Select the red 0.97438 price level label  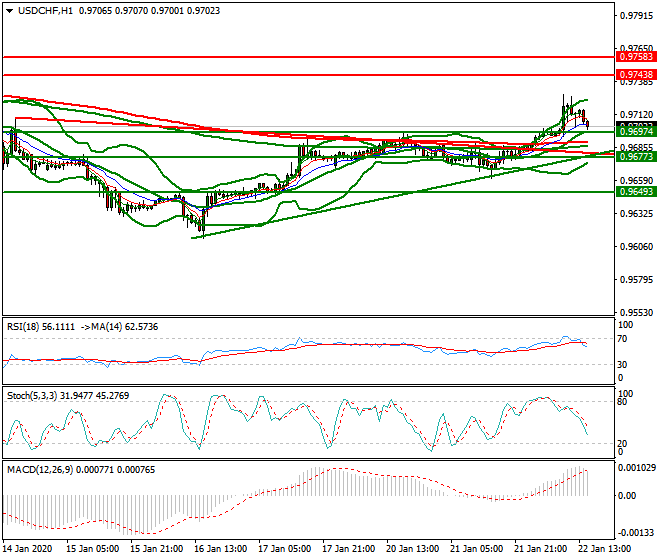pos(636,75)
